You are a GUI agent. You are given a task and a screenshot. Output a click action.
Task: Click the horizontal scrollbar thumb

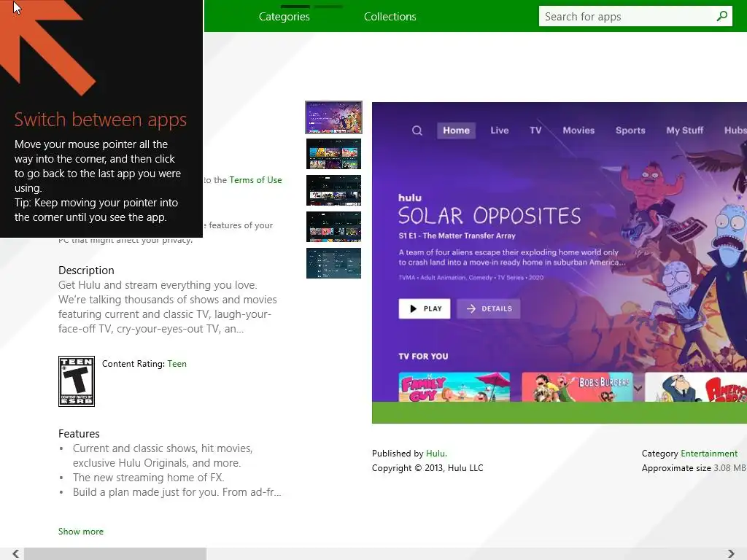click(x=115, y=553)
